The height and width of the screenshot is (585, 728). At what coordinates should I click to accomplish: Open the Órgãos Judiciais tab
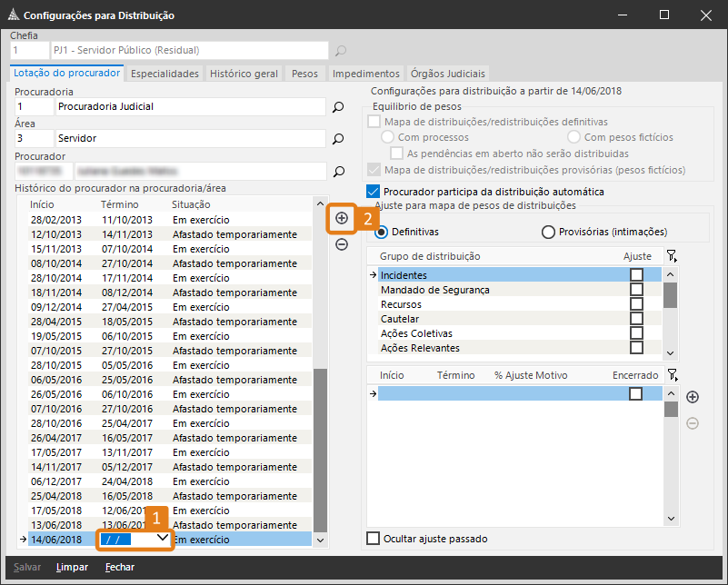coord(448,74)
